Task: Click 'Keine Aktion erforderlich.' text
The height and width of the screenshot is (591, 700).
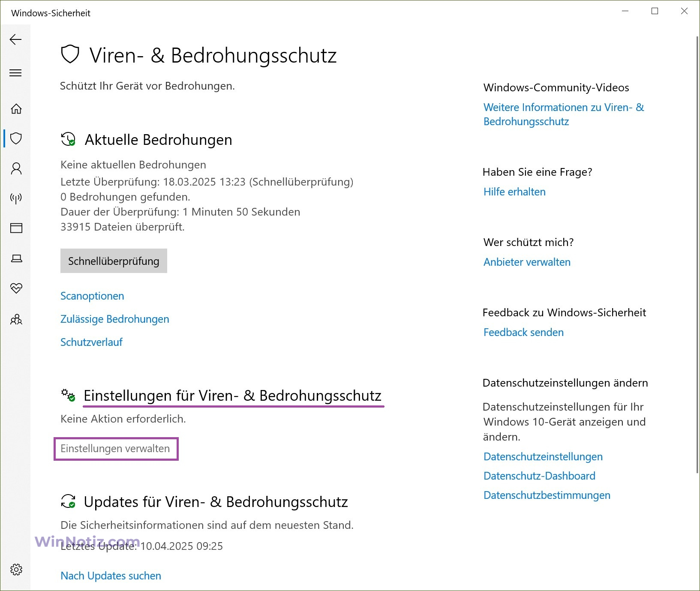Action: click(123, 419)
